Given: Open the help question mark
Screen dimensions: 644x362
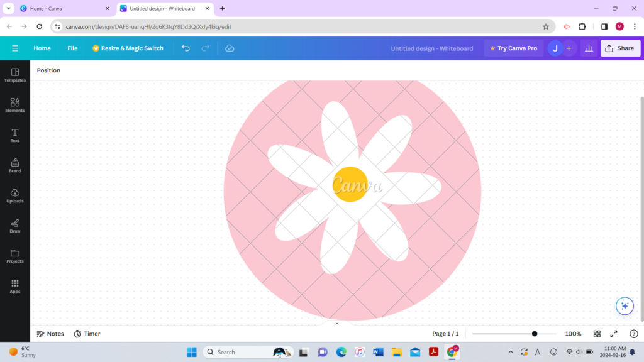Looking at the screenshot, I should 634,334.
